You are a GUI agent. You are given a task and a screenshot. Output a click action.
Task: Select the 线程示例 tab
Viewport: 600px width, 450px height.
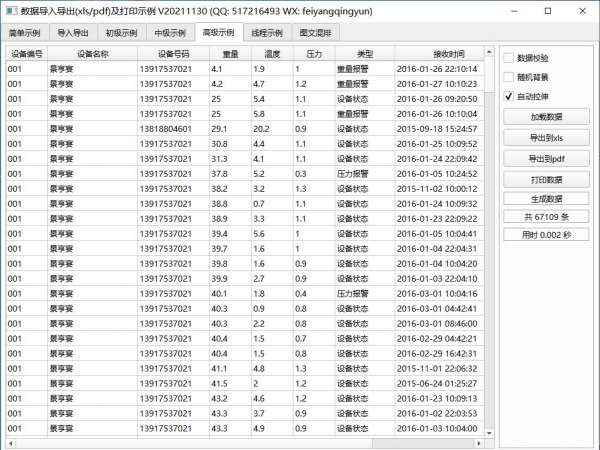(264, 33)
